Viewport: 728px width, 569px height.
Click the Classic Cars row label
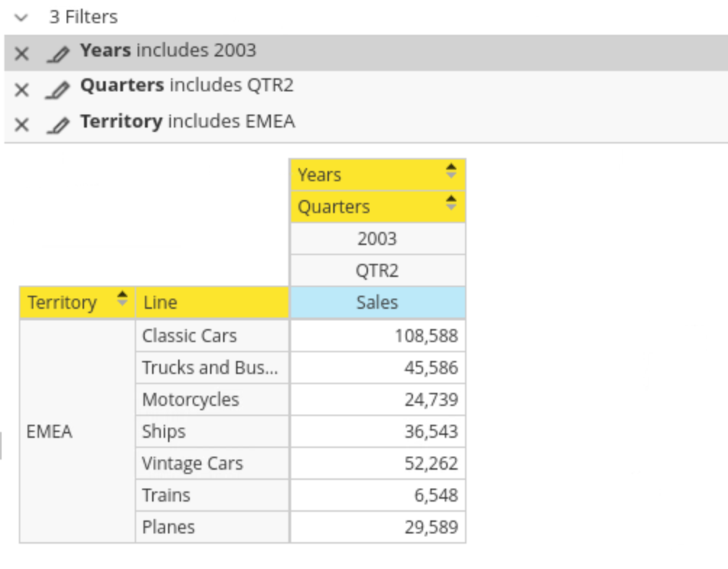190,336
